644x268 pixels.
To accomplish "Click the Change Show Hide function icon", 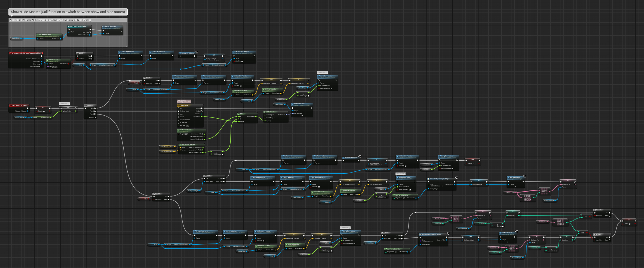I will click(103, 26).
